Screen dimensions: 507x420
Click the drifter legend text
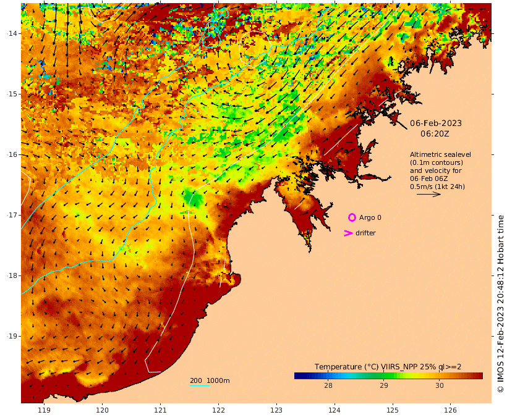(365, 233)
